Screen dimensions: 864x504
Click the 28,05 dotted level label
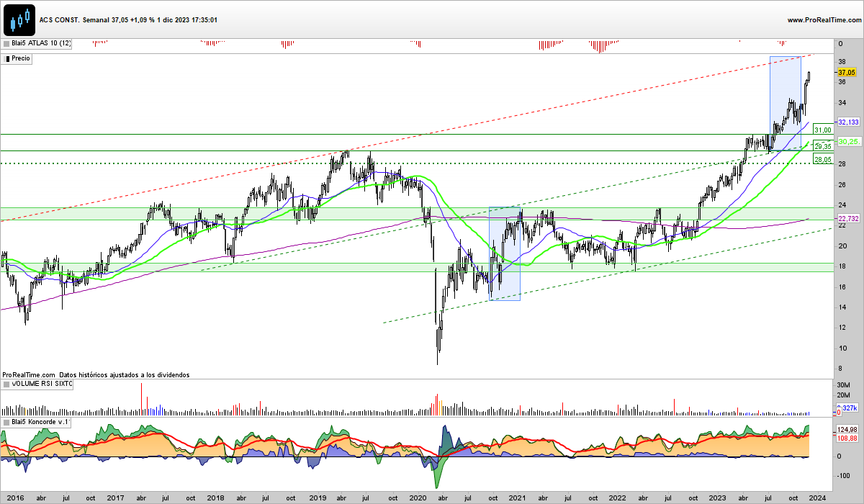[x=822, y=159]
